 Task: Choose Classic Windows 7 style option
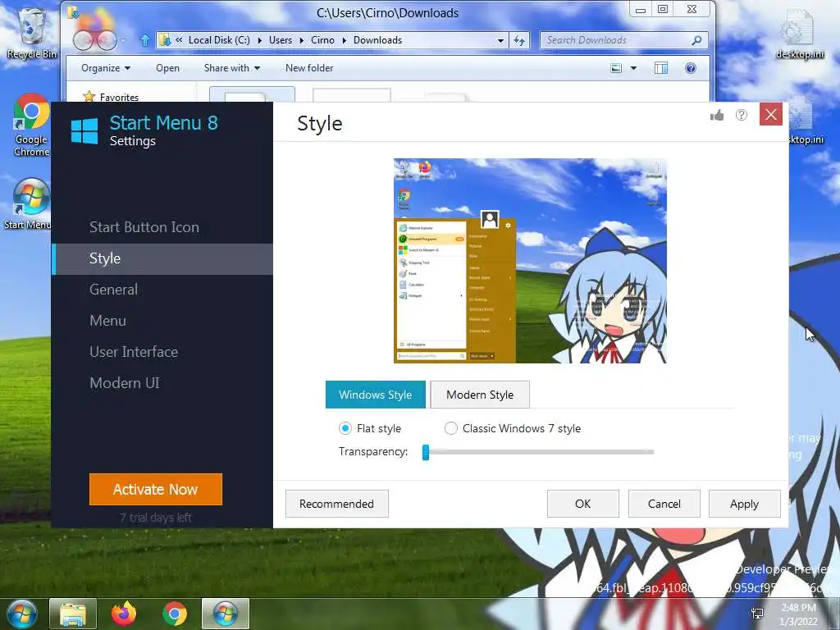point(451,428)
